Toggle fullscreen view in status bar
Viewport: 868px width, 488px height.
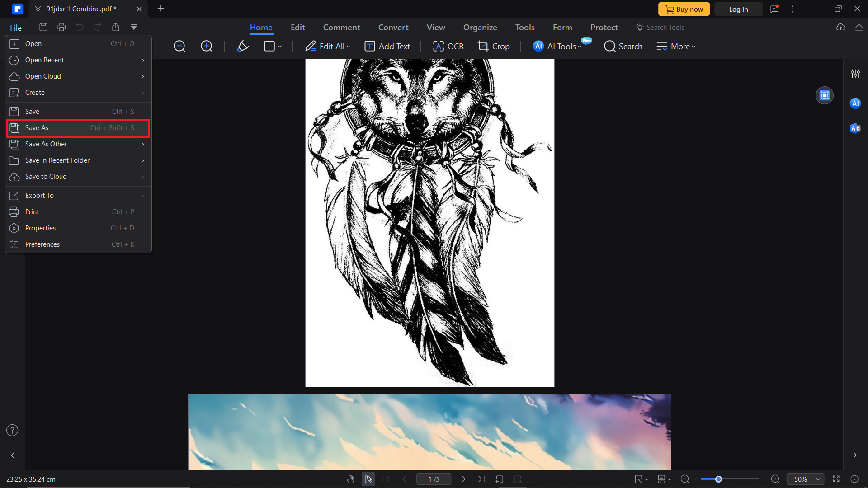click(x=836, y=479)
